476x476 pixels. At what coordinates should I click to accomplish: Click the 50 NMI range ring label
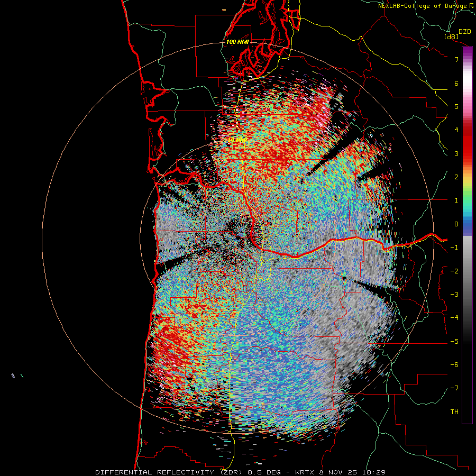[x=237, y=140]
